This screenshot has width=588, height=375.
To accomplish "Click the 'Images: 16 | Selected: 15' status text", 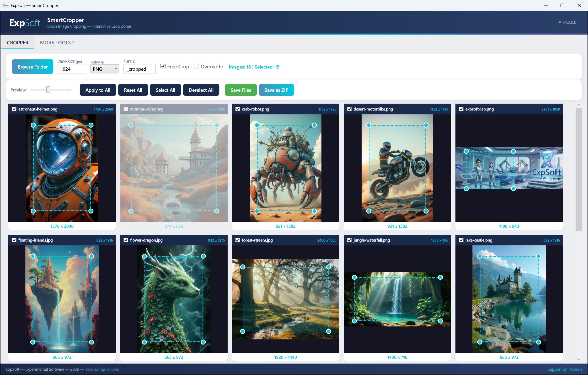I will 254,67.
